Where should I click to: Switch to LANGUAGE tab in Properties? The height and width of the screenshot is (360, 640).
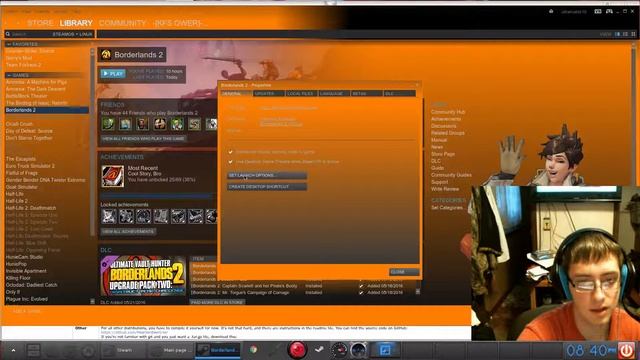[334, 93]
